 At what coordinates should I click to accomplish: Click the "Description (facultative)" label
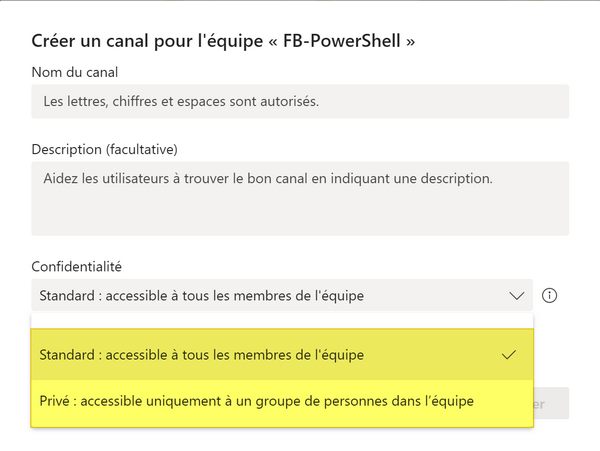[x=105, y=150]
